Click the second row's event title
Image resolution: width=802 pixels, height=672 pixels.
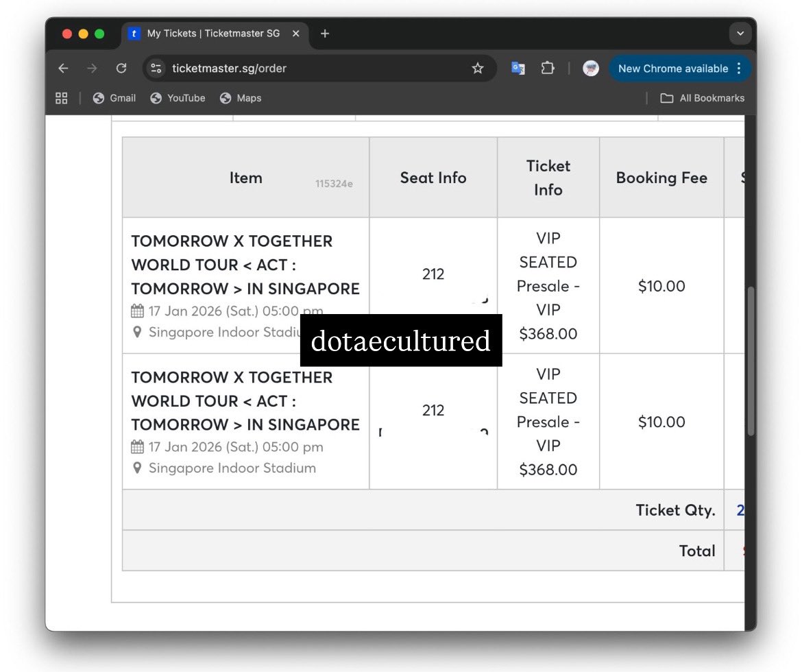245,401
